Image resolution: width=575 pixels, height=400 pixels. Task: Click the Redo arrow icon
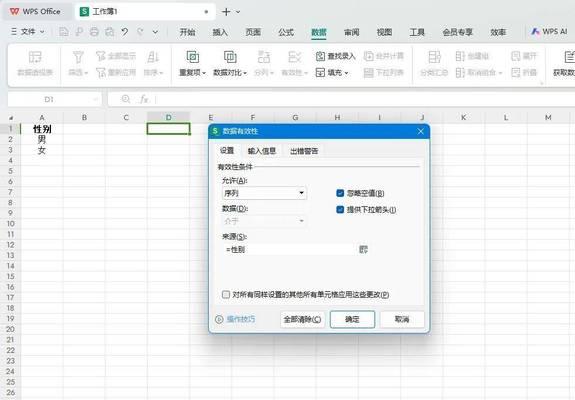tap(140, 32)
